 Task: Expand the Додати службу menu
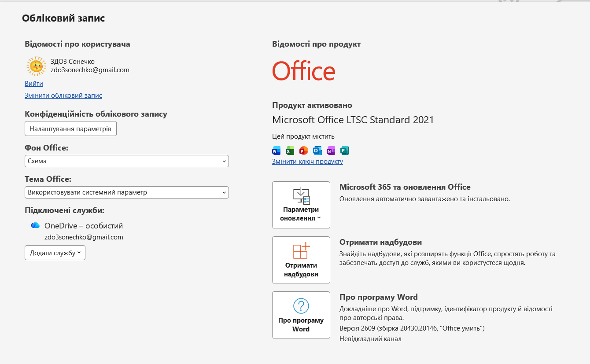tap(55, 253)
